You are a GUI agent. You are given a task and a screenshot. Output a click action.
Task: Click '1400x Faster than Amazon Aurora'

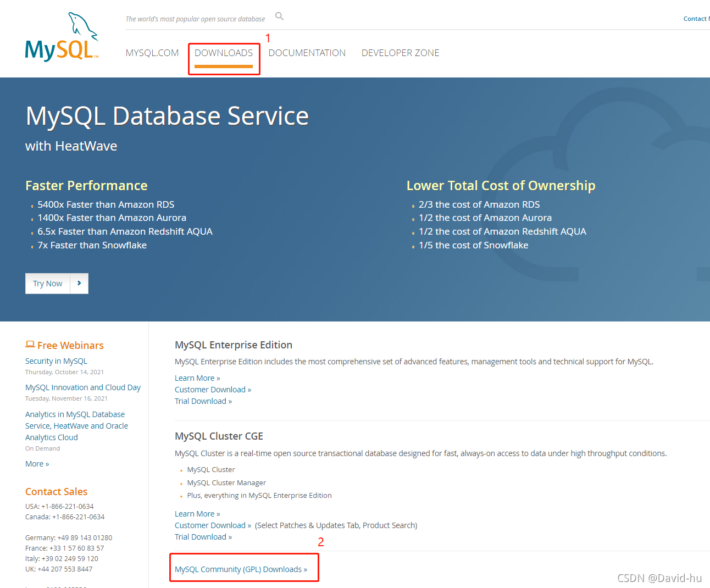click(112, 218)
